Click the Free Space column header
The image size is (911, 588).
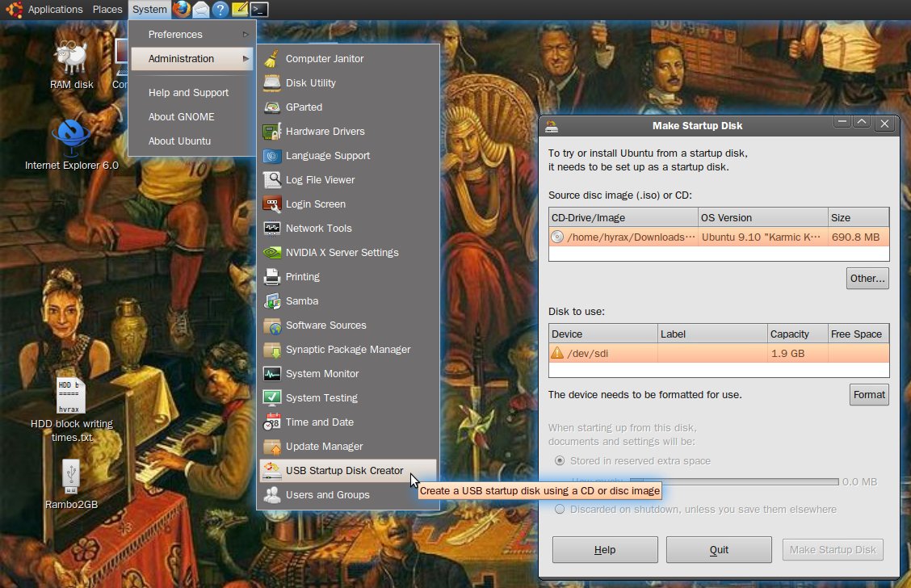[859, 334]
